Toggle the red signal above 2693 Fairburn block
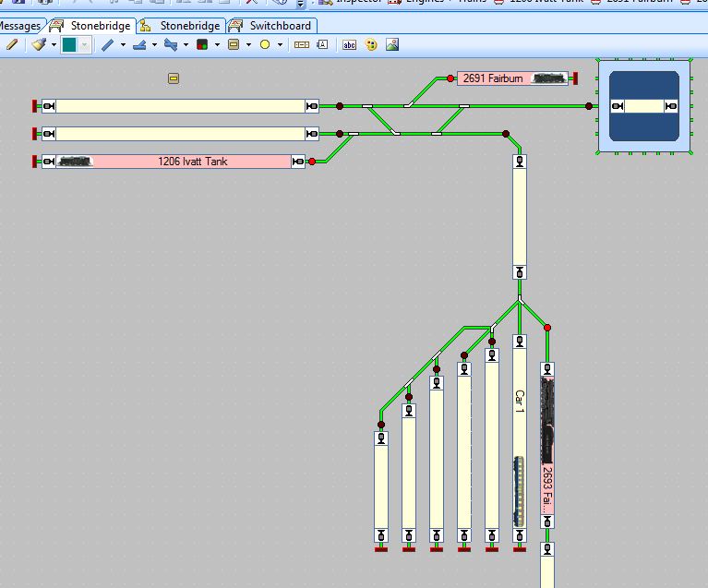This screenshot has height=588, width=708. coord(547,328)
